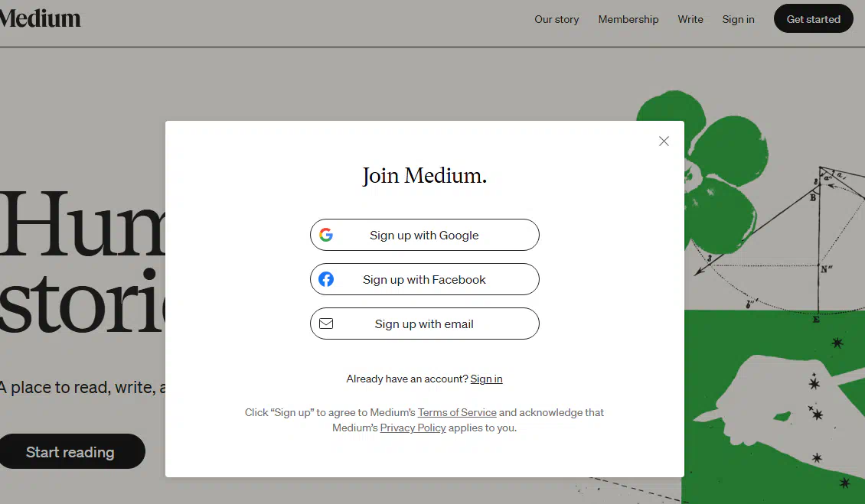Viewport: 865px width, 504px height.
Task: Open the Privacy Policy link
Action: 413,428
